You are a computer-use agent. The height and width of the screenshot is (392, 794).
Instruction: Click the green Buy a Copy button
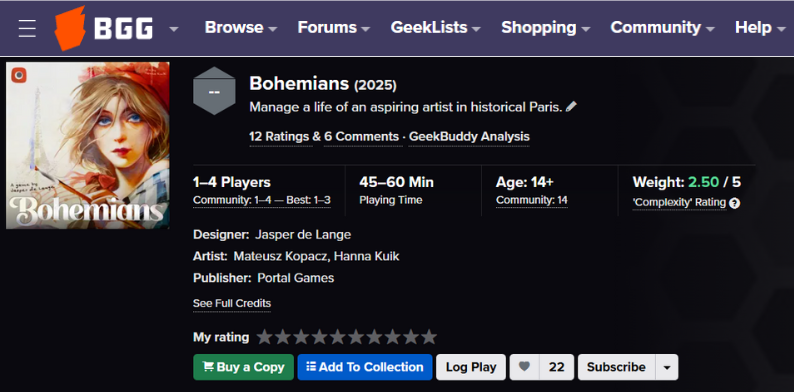point(244,367)
